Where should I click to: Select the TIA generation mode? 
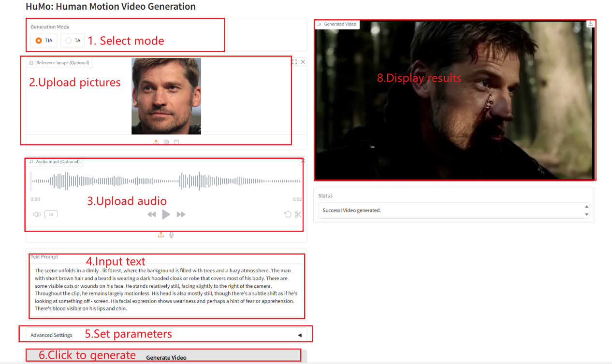[44, 41]
